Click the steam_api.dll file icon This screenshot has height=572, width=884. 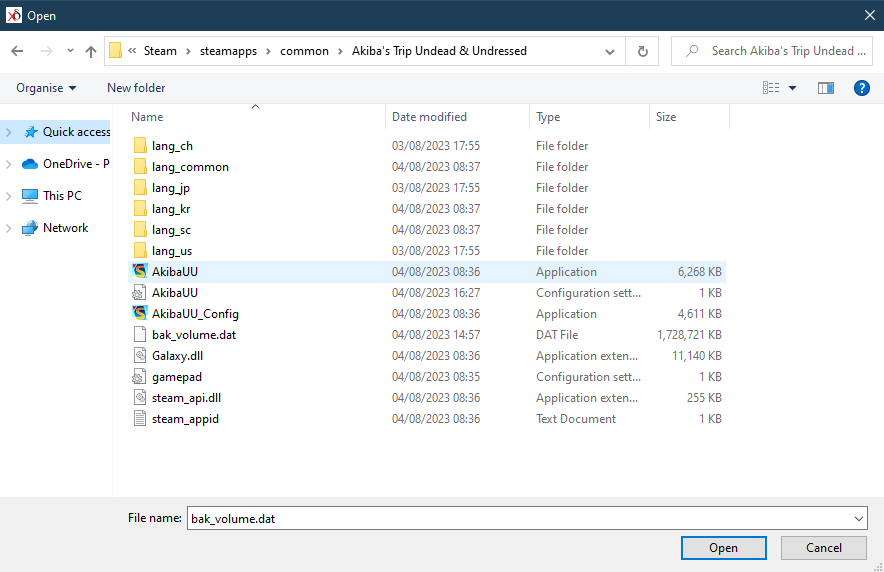click(140, 397)
